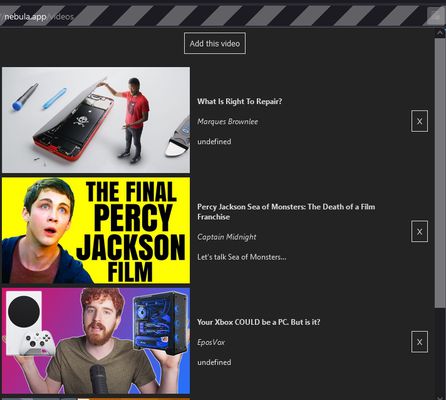This screenshot has height=400, width=446.
Task: Open the Xbox and PC thumbnail
Action: [96, 341]
